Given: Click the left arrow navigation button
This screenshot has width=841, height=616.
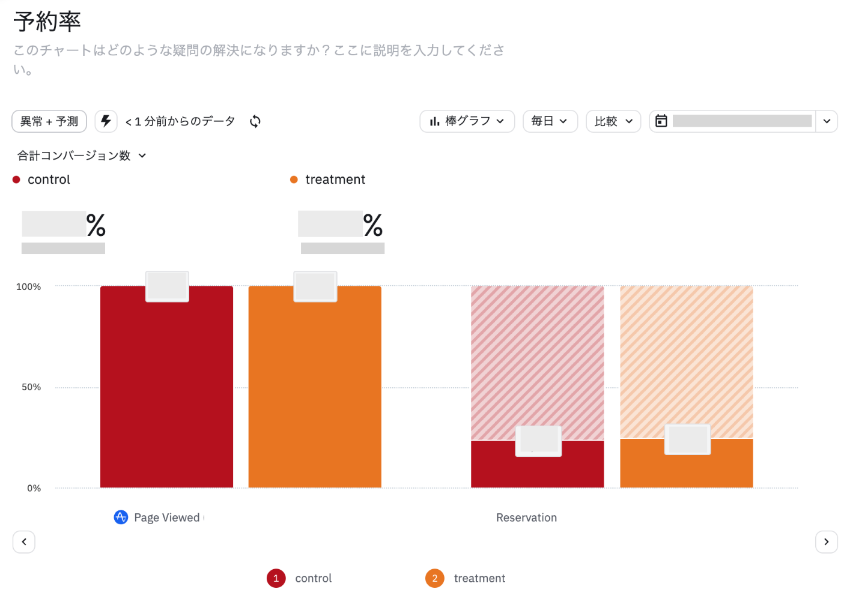Looking at the screenshot, I should pos(24,542).
